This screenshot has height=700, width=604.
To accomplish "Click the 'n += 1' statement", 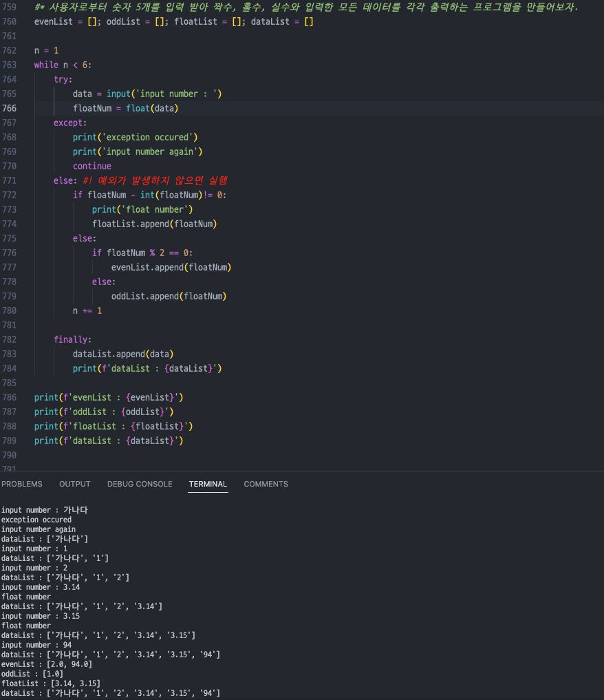I will click(87, 310).
